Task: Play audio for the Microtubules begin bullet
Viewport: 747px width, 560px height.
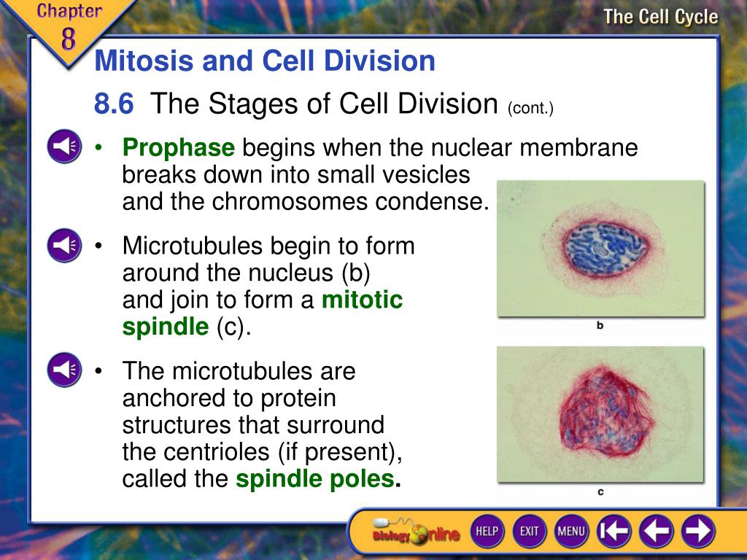Action: point(64,245)
